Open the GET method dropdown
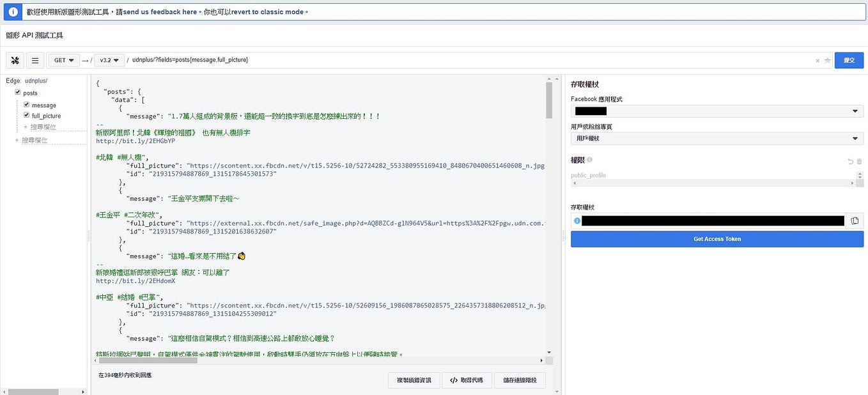 pos(63,60)
